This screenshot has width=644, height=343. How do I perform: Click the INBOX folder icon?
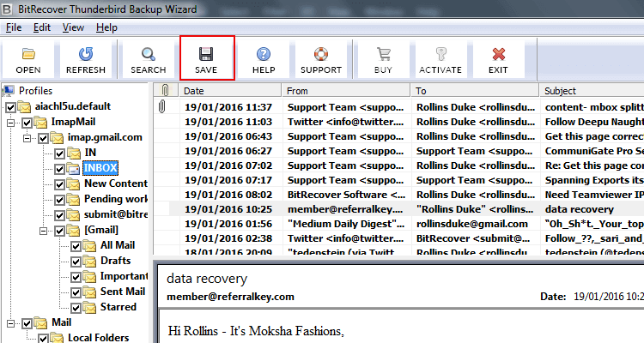pyautogui.click(x=74, y=168)
